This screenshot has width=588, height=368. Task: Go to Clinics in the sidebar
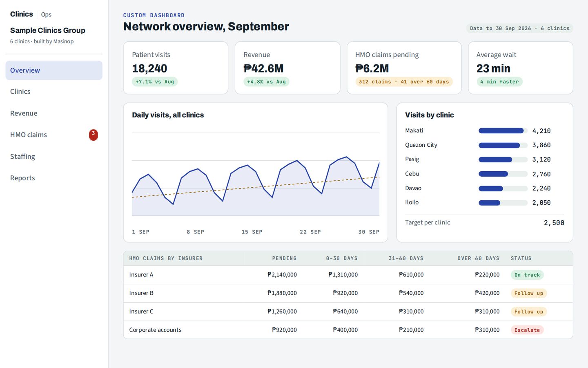[54, 92]
